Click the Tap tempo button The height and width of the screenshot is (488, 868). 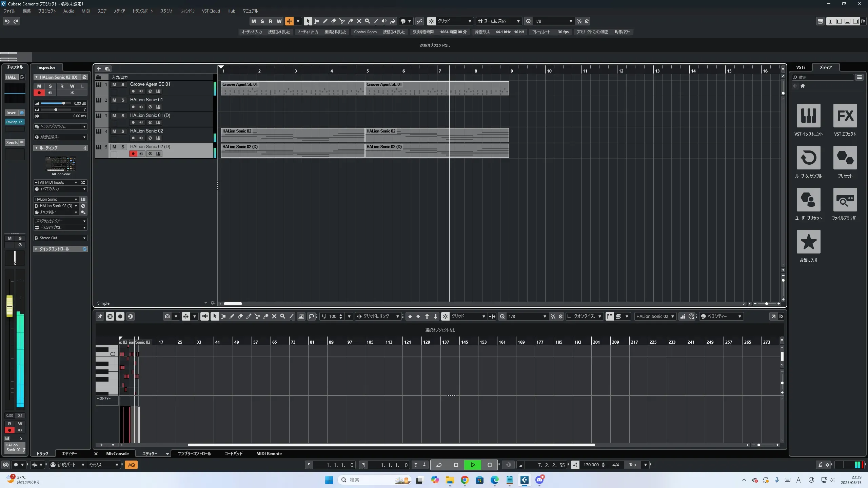coord(632,465)
